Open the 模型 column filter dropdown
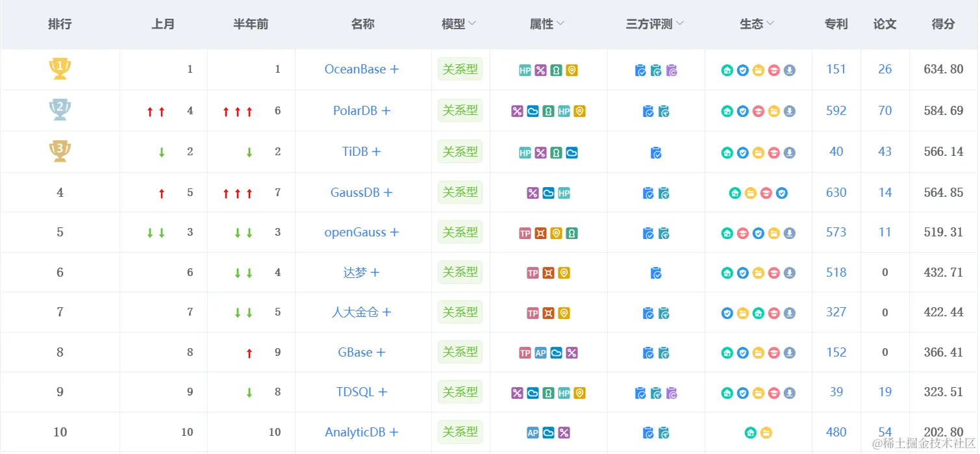 [472, 24]
